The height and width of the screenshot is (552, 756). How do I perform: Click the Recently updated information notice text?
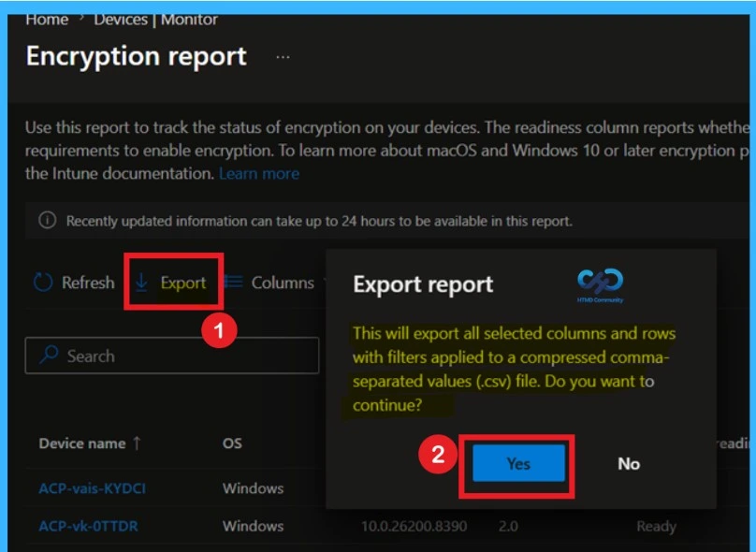319,221
